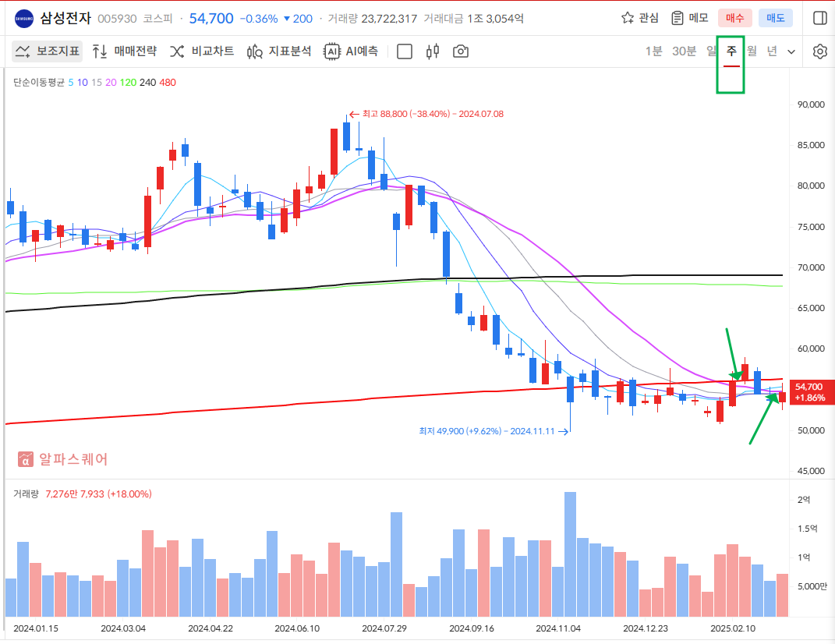835x644 pixels.
Task: Add stock to watchlist with star icon
Action: [628, 18]
